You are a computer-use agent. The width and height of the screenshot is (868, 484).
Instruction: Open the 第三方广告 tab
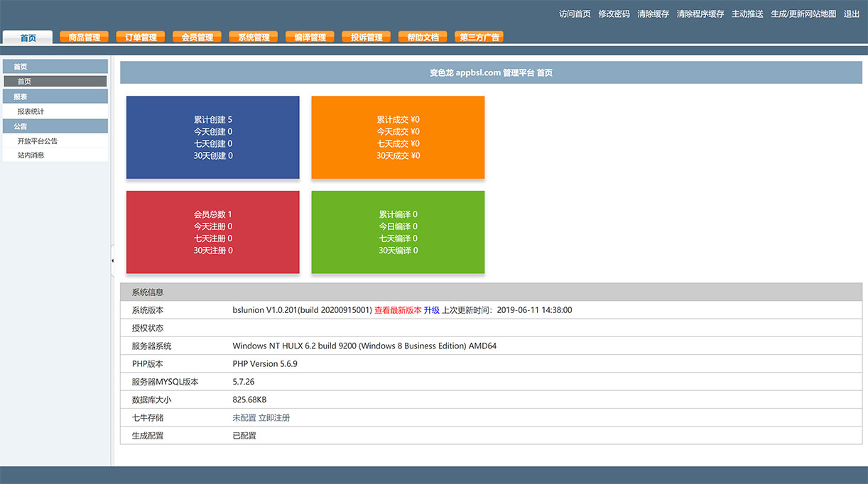479,36
